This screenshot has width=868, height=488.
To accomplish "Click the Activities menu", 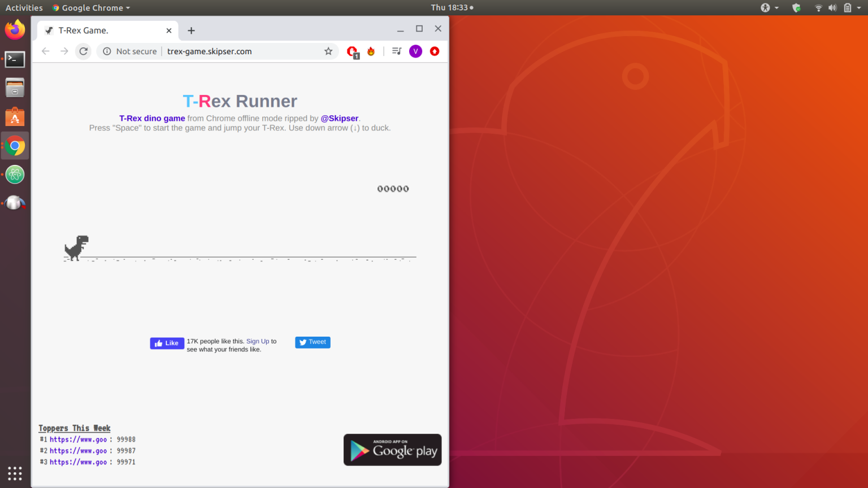I will (x=24, y=7).
